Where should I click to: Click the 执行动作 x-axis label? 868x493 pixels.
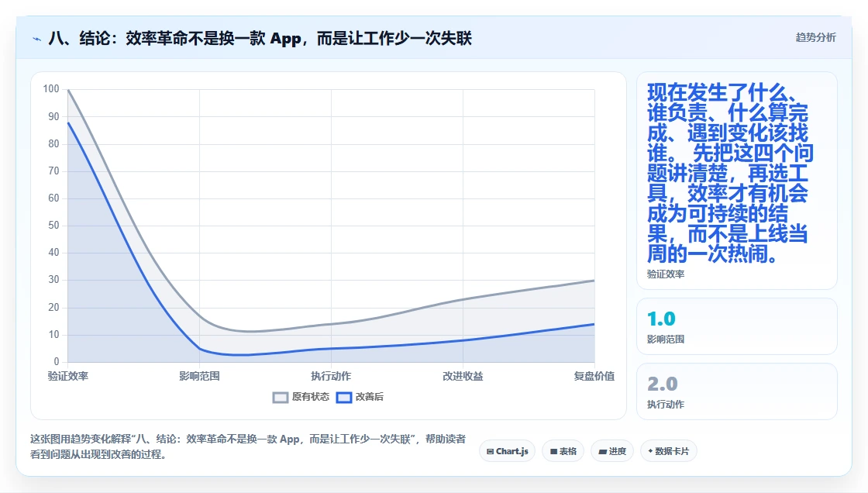[331, 376]
